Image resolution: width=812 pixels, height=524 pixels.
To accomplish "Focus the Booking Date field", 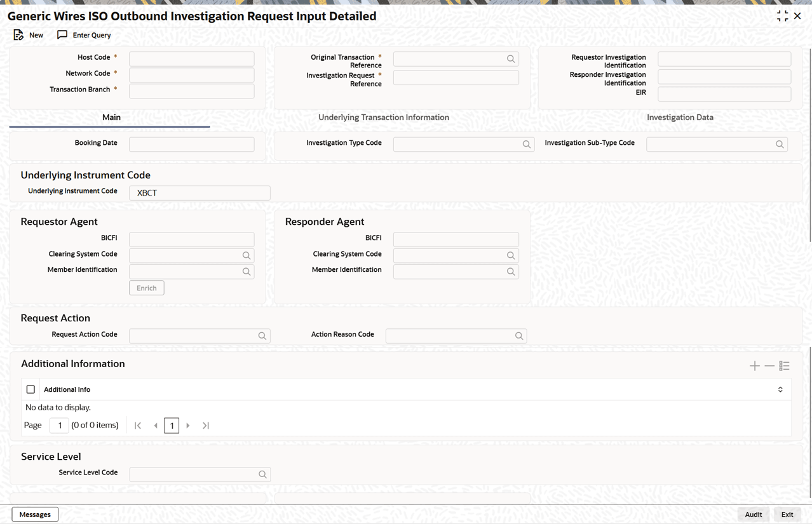I will 192,144.
